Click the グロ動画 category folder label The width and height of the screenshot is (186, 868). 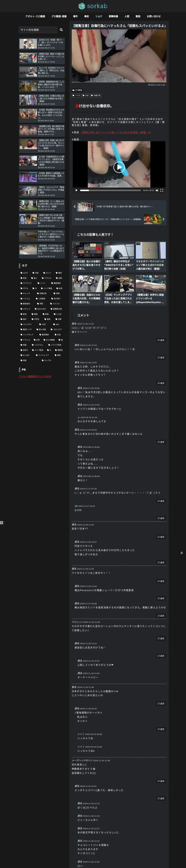[77, 90]
